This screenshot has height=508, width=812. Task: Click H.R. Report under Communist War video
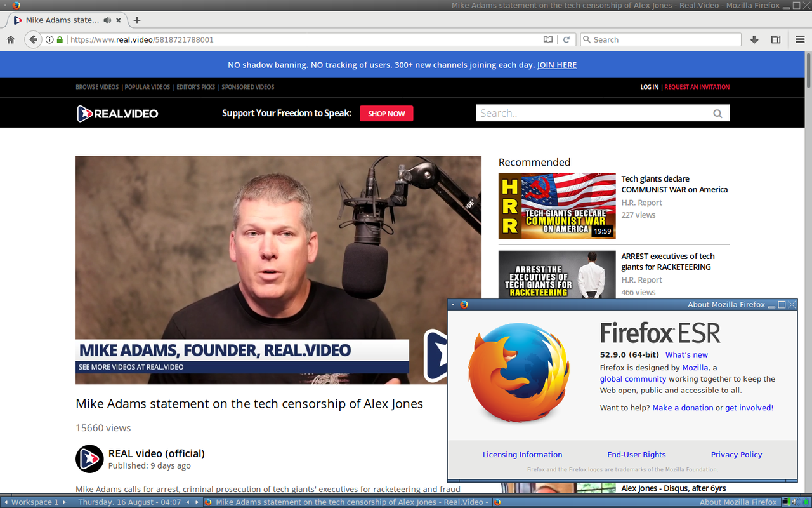(641, 203)
